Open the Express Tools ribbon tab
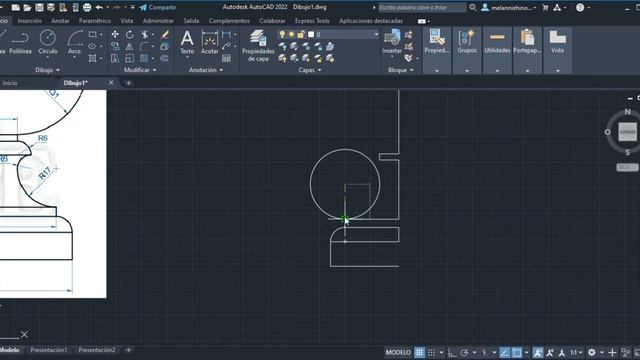 click(x=312, y=20)
